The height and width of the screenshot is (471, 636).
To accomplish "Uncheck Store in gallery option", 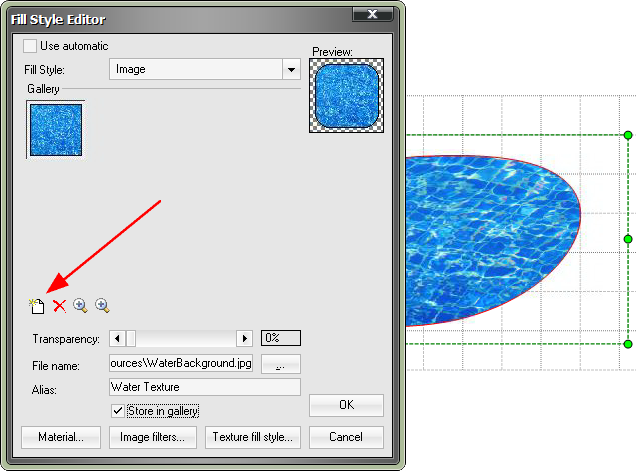I will pyautogui.click(x=118, y=411).
